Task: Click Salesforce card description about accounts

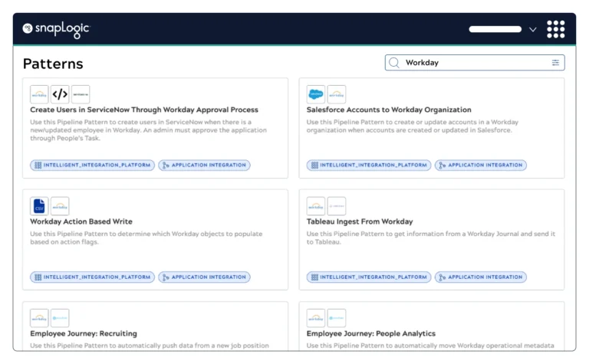Action: [x=413, y=126]
